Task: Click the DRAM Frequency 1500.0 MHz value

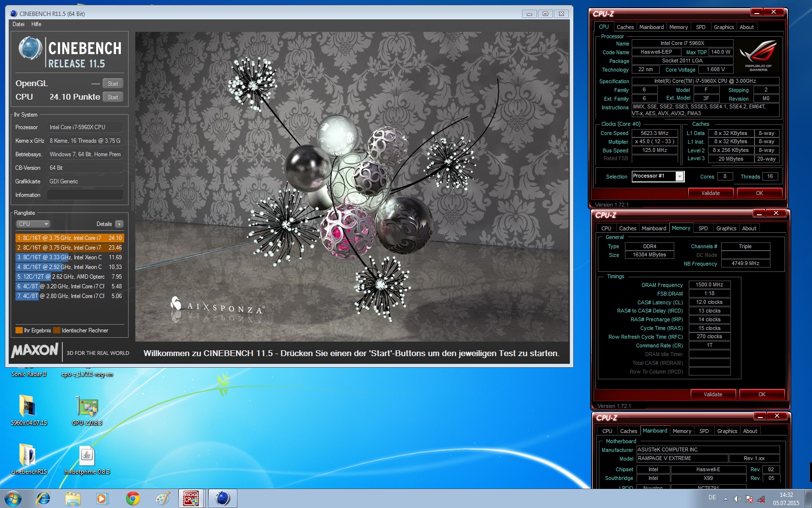Action: click(709, 285)
